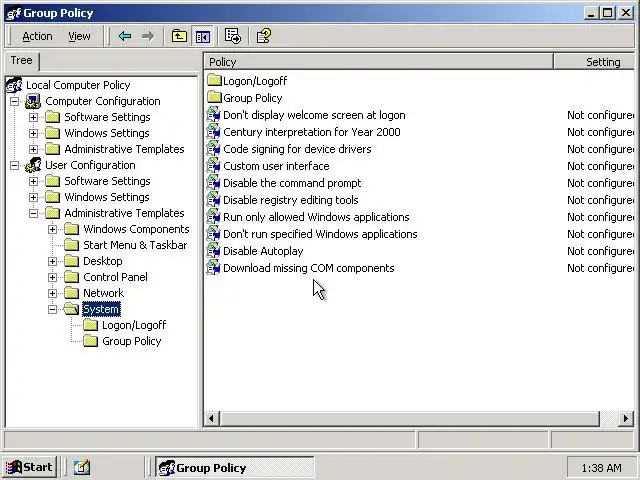Image resolution: width=640 pixels, height=480 pixels.
Task: Click the Group Policy taskbar button
Action: tap(235, 467)
